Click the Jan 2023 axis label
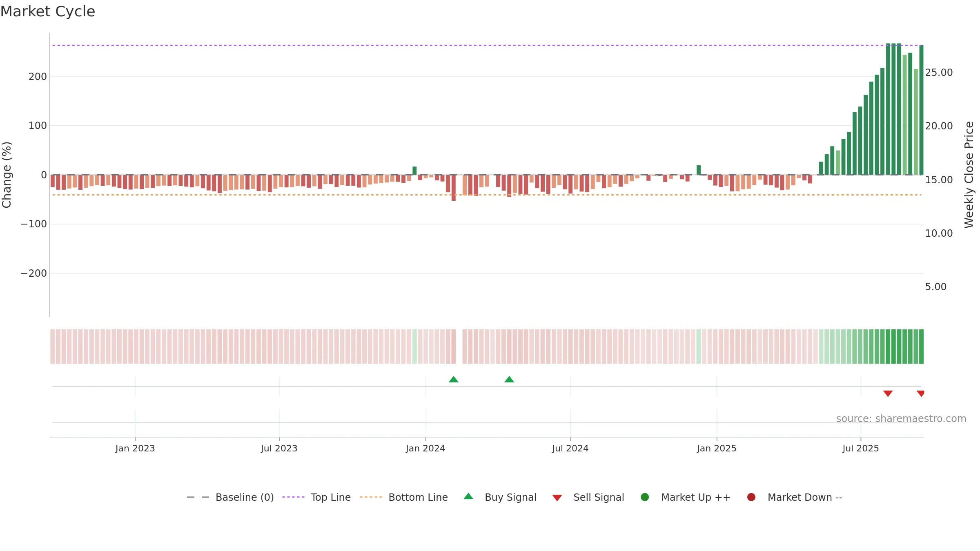The width and height of the screenshot is (980, 551). [x=135, y=449]
